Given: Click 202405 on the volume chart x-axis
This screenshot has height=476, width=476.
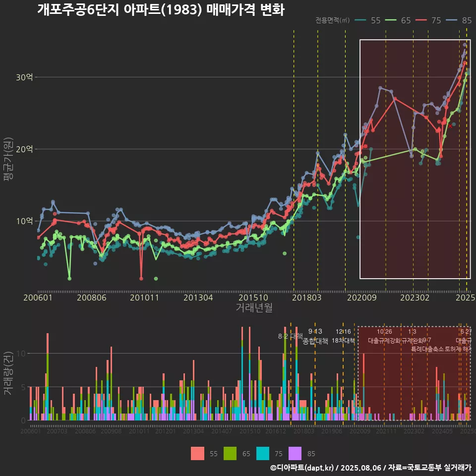Looking at the screenshot, I should [442, 431].
